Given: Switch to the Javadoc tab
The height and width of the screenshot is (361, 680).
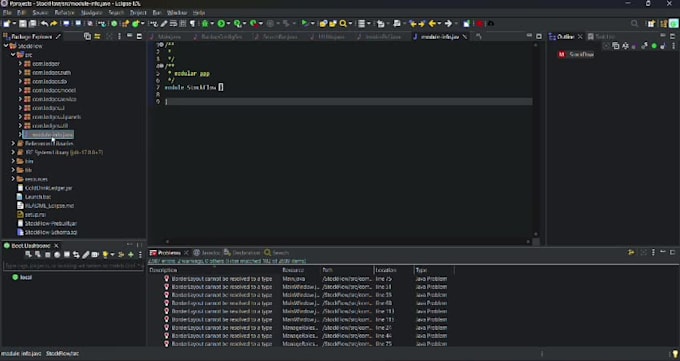Looking at the screenshot, I should [207, 253].
